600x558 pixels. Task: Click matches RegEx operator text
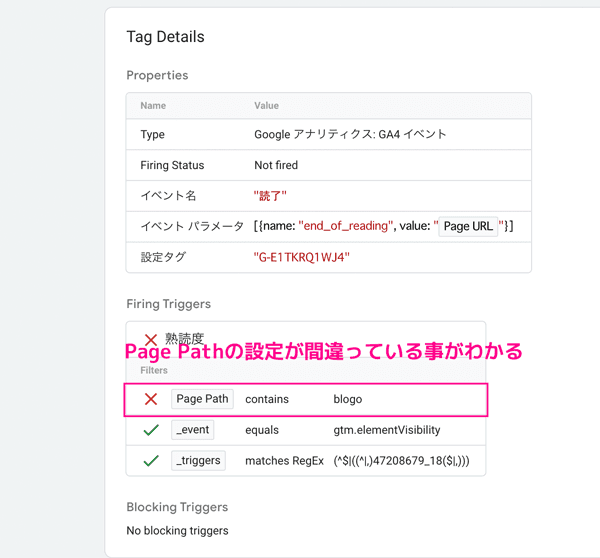click(x=284, y=461)
